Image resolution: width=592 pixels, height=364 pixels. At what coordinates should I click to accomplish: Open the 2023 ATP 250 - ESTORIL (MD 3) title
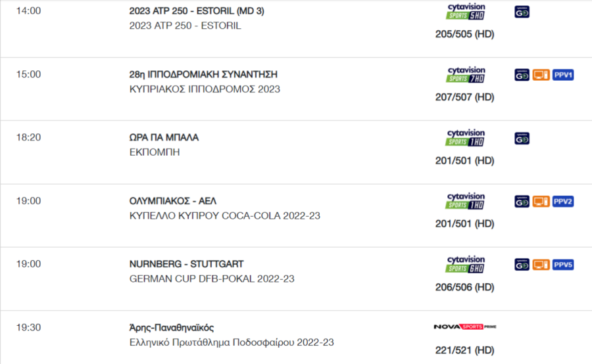197,11
